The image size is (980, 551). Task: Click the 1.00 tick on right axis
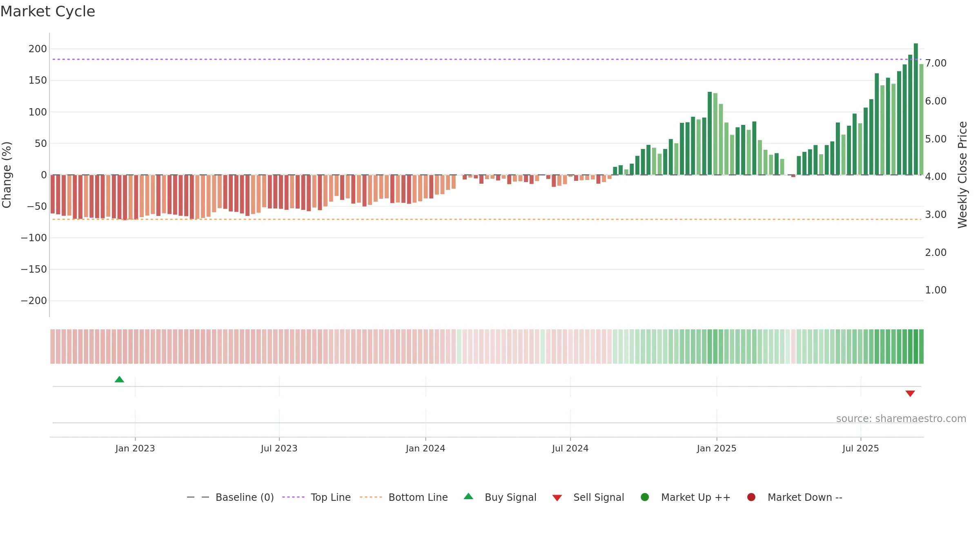[x=935, y=290]
